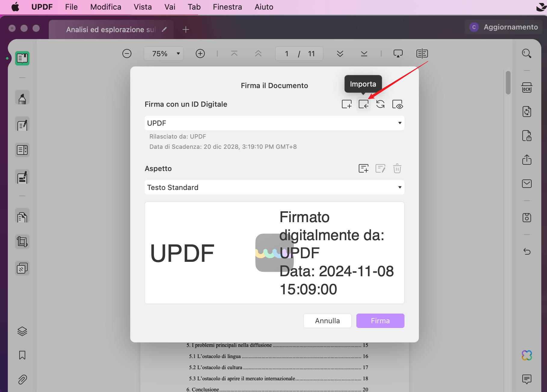This screenshot has height=392, width=547.
Task: Open the Modifica menu
Action: [x=106, y=7]
